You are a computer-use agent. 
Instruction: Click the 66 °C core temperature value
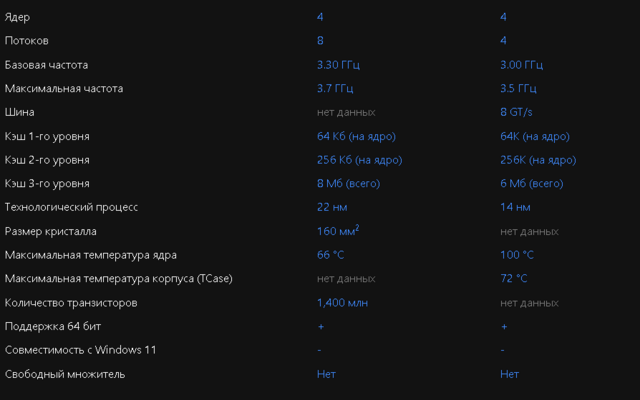tap(330, 255)
